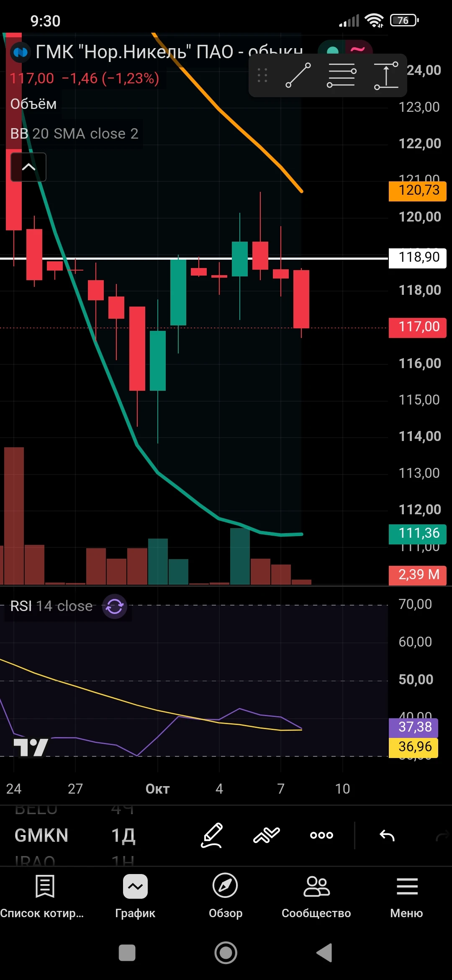This screenshot has height=980, width=452.
Task: Tap the RSI 14 close indicator label
Action: (x=51, y=606)
